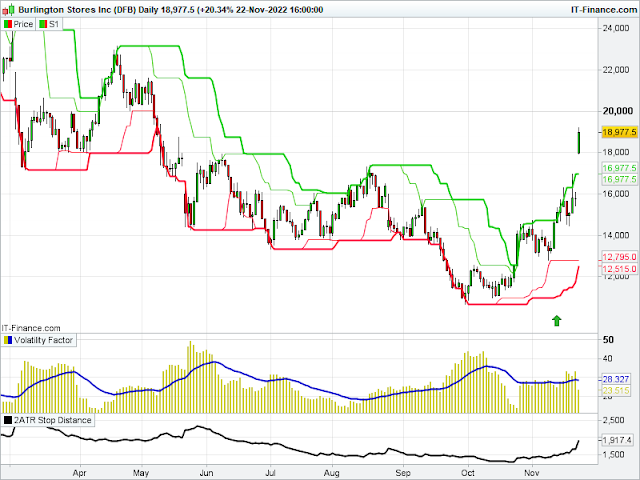Click the S1 legend color icon

43,24
